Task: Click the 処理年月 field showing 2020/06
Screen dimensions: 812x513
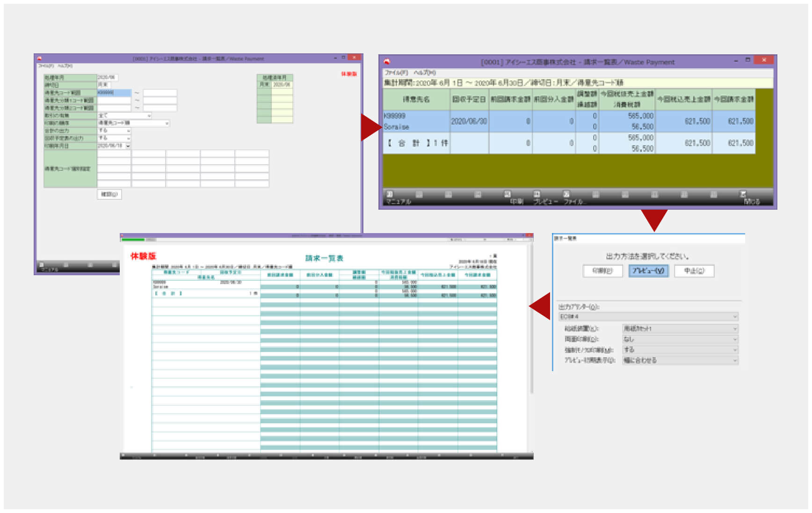Action: pos(108,77)
